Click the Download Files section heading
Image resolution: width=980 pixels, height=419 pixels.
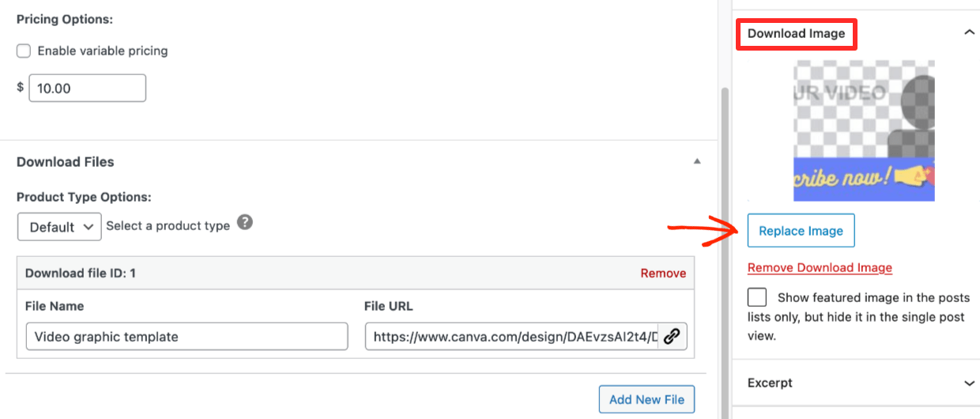click(66, 161)
